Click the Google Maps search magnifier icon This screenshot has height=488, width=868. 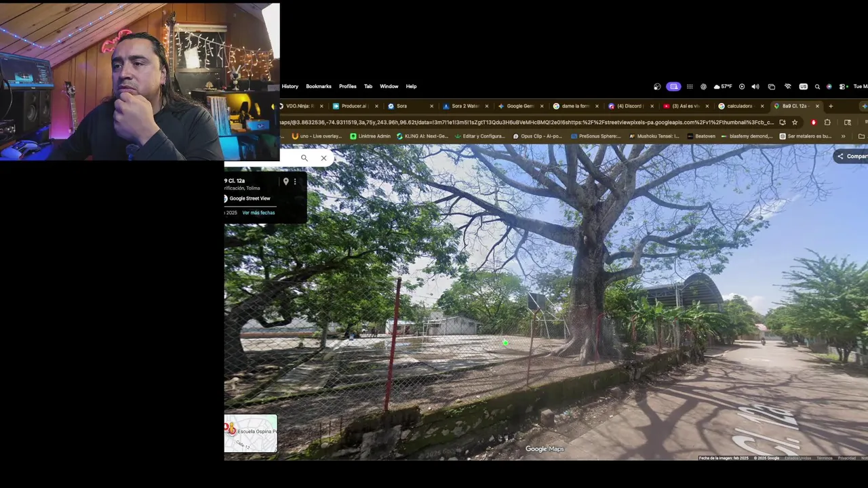click(x=304, y=158)
